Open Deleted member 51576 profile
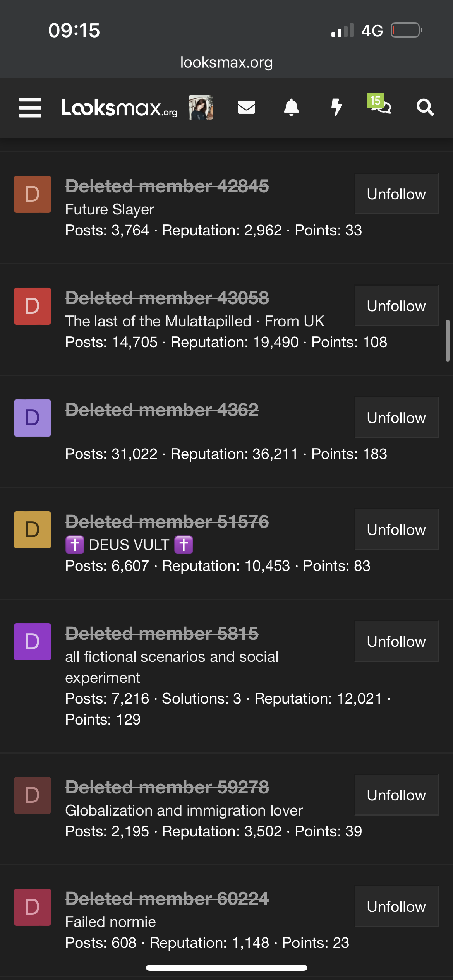This screenshot has height=980, width=453. tap(167, 521)
